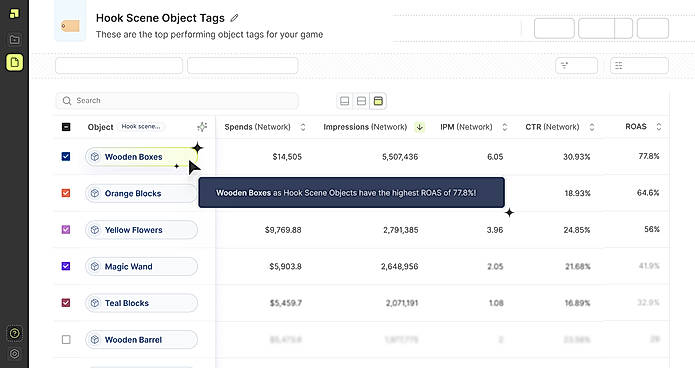The height and width of the screenshot is (368, 695).
Task: Open the help question mark icon
Action: pos(14,333)
